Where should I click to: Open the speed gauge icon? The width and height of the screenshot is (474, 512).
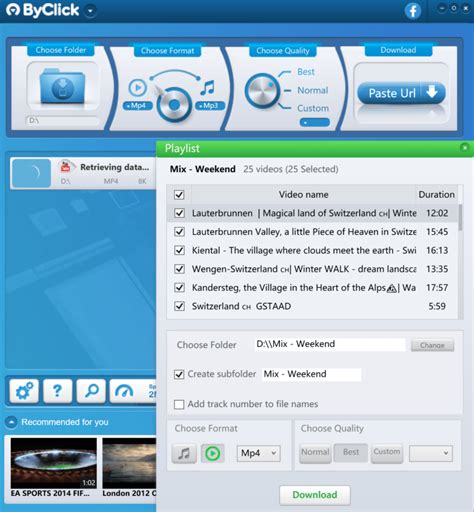(124, 391)
